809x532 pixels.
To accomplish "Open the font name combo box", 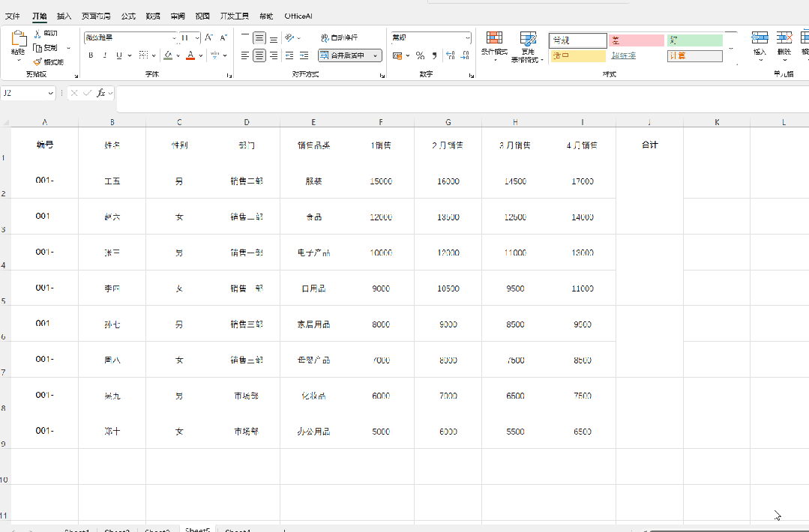I will point(130,37).
